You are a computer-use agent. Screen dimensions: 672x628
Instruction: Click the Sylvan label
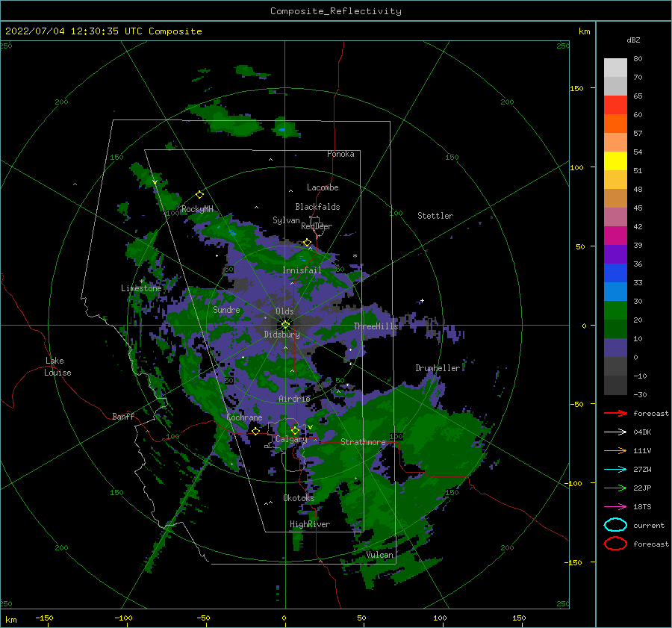(x=286, y=220)
